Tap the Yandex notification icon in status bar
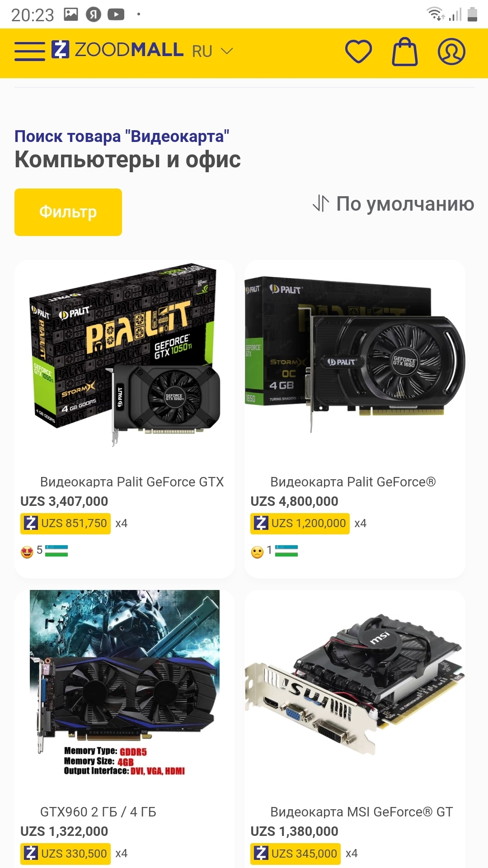This screenshot has height=868, width=488. click(x=94, y=15)
